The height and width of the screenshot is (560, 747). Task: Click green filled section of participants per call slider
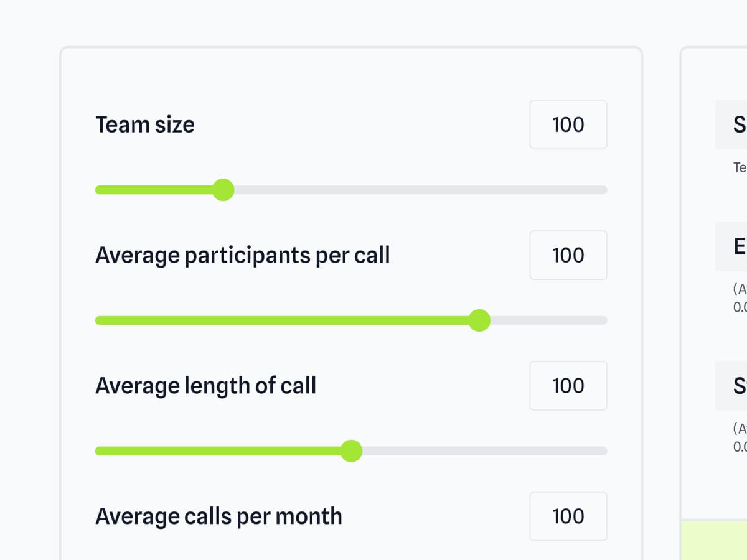pyautogui.click(x=280, y=320)
